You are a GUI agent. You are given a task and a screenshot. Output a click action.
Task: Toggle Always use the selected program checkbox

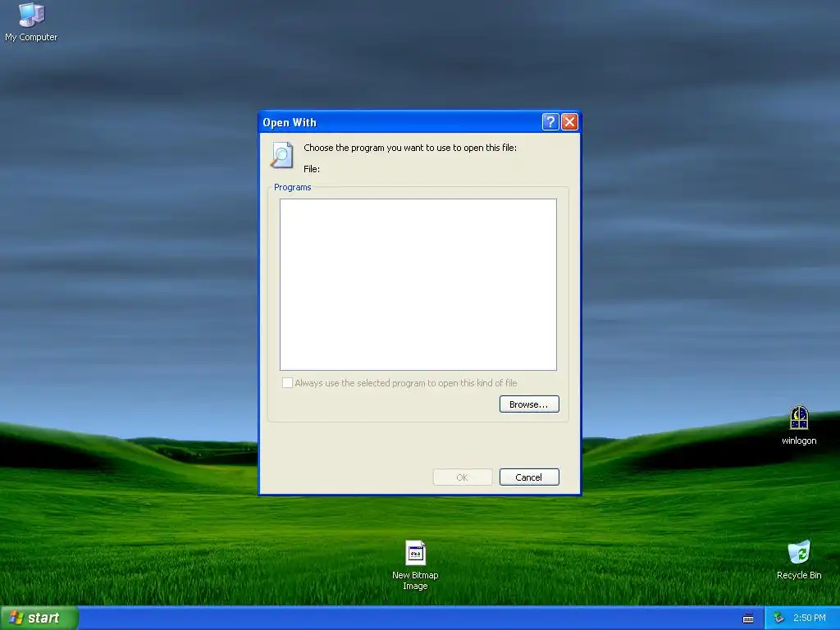click(287, 382)
